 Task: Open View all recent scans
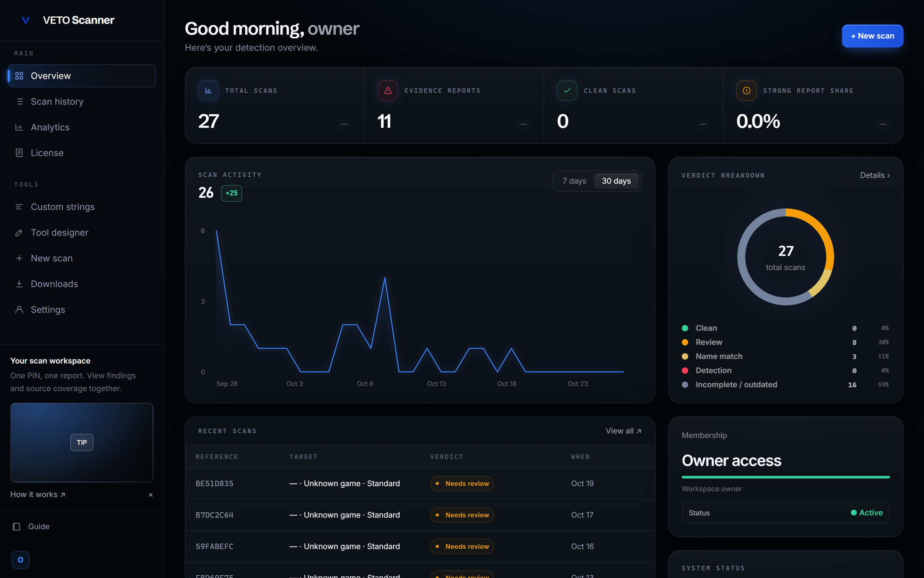click(623, 431)
